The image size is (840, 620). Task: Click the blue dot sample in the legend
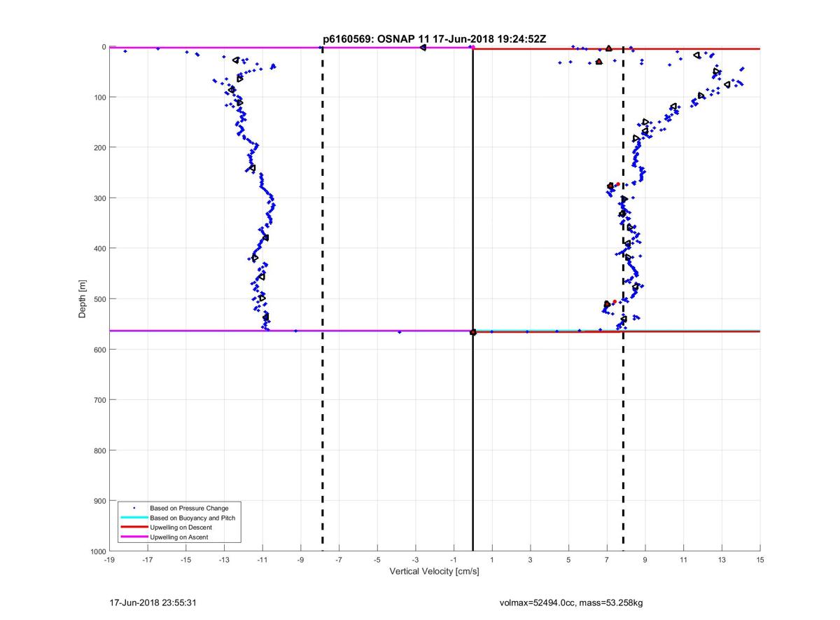[x=134, y=508]
